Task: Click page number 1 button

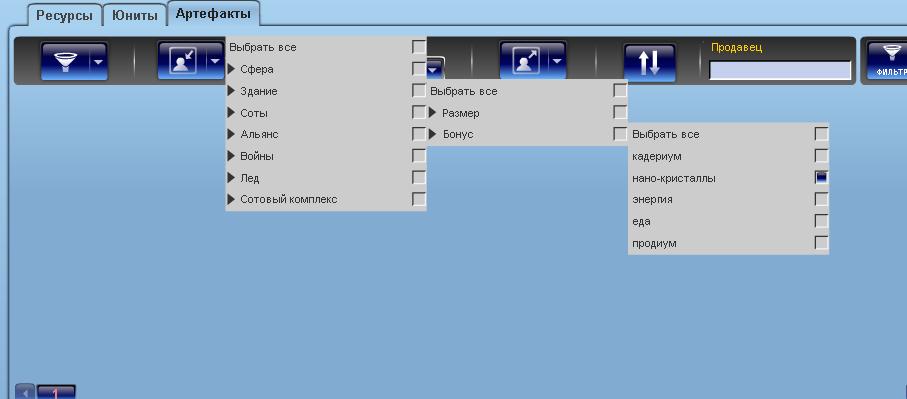Action: coord(56,393)
